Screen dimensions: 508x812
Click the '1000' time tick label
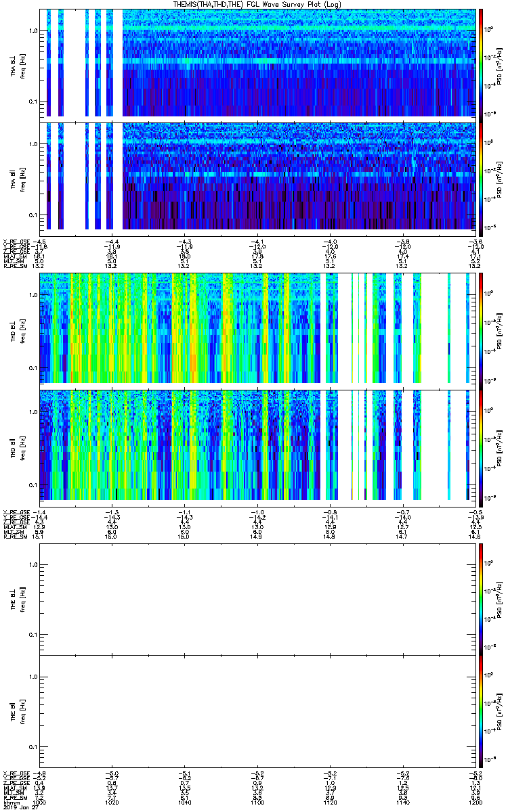(x=39, y=803)
